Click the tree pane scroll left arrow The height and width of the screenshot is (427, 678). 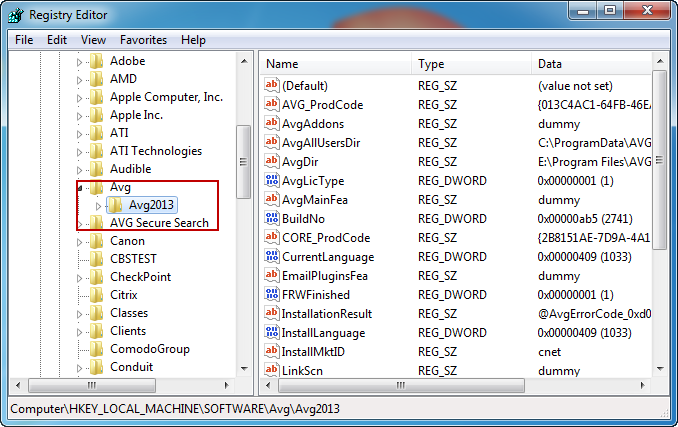pyautogui.click(x=18, y=385)
